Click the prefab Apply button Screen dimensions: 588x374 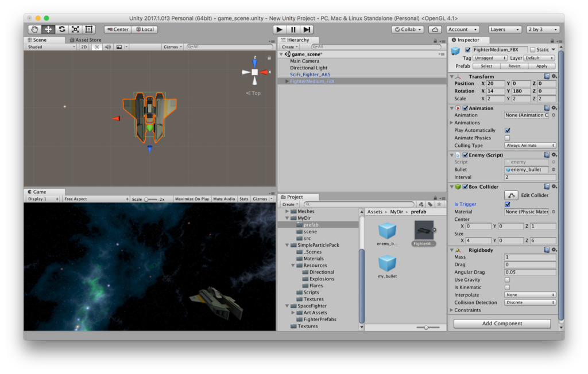tap(542, 66)
